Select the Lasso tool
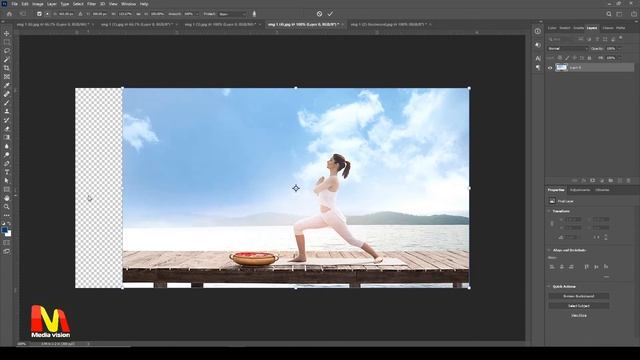 [7, 51]
